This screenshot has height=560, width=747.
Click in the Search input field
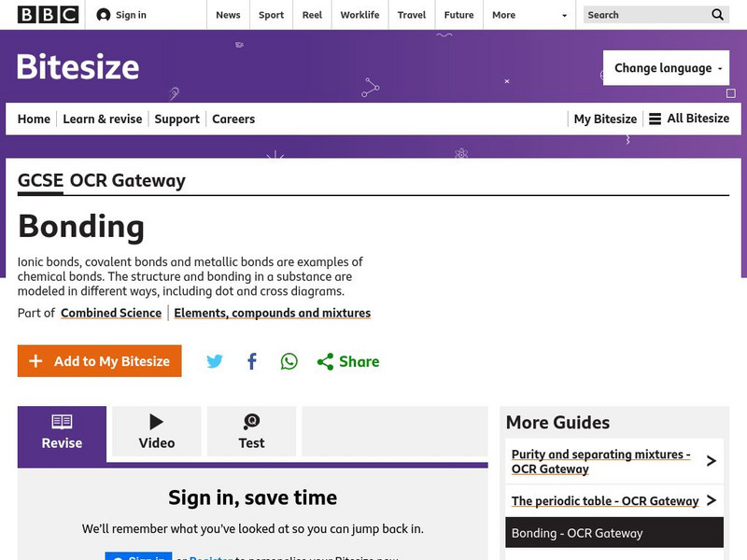tap(646, 15)
